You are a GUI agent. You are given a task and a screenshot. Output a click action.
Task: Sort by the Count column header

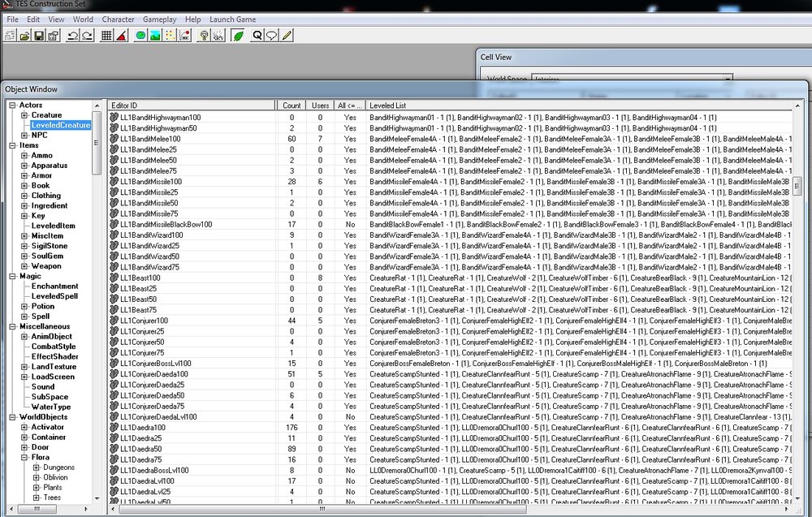292,105
